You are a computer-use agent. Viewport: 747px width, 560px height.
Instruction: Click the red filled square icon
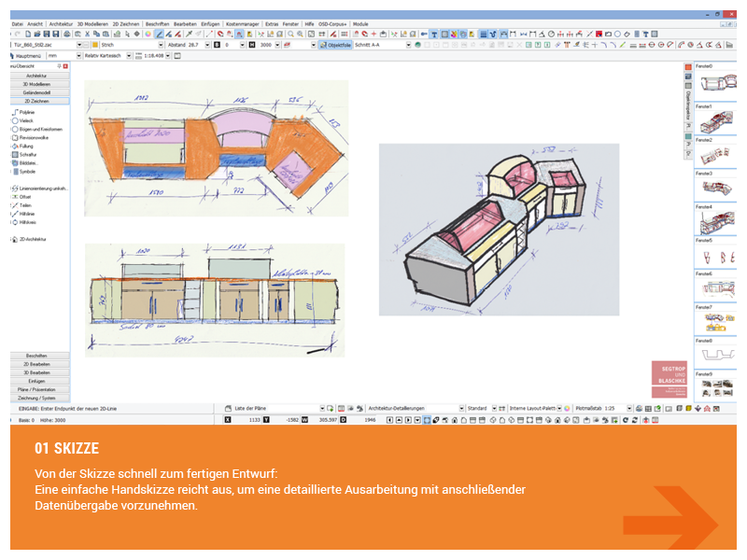[x=599, y=34]
